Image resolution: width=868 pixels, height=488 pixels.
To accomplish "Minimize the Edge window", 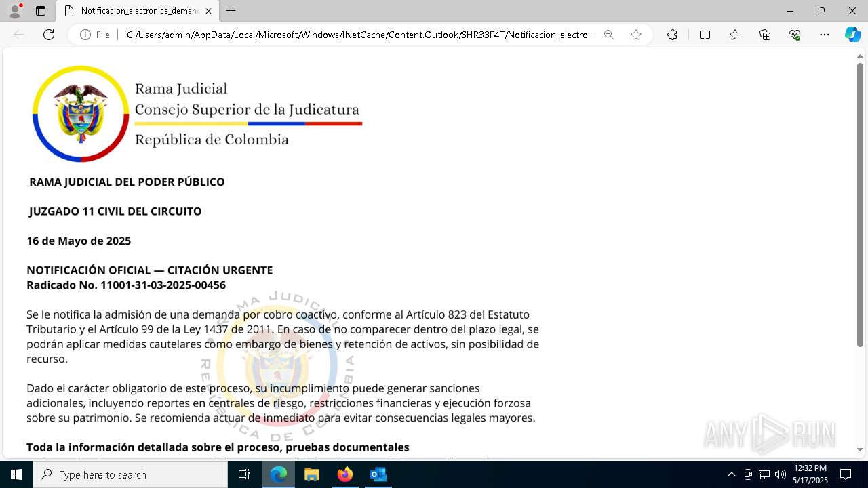I will click(790, 11).
